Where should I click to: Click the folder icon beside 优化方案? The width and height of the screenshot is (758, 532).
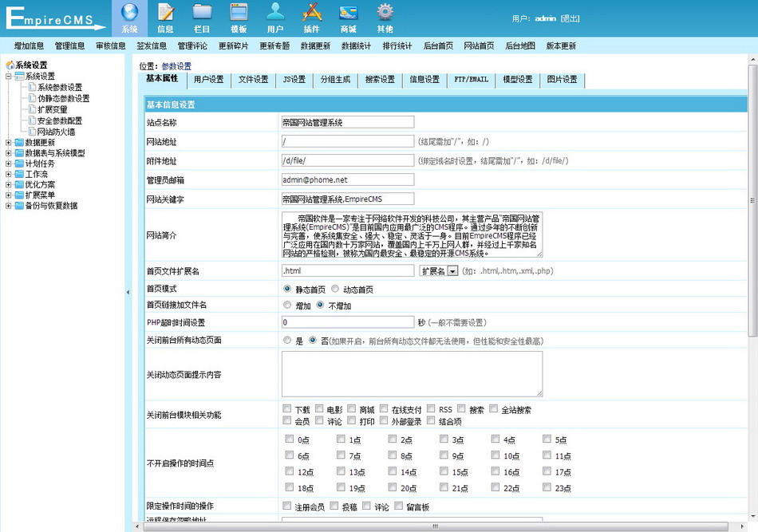(x=19, y=184)
